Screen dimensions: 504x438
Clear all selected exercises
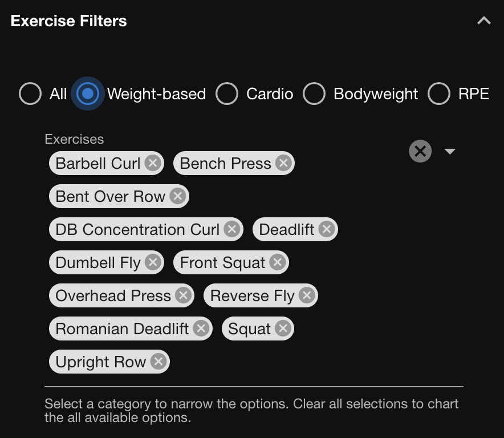pos(420,151)
